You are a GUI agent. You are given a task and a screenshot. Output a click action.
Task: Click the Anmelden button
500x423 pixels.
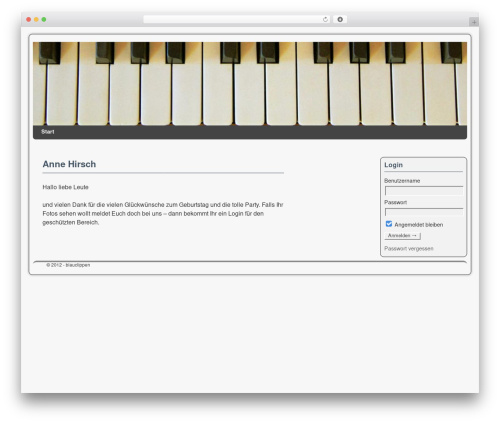coord(402,236)
